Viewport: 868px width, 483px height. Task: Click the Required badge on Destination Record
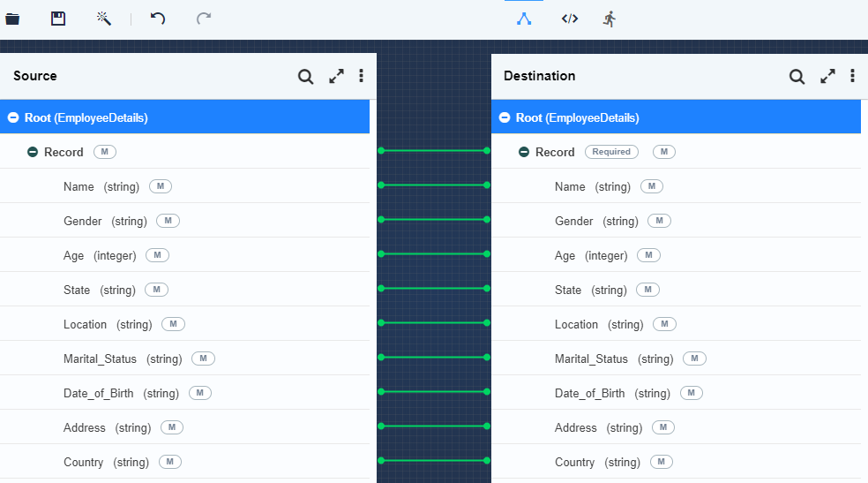click(x=611, y=152)
